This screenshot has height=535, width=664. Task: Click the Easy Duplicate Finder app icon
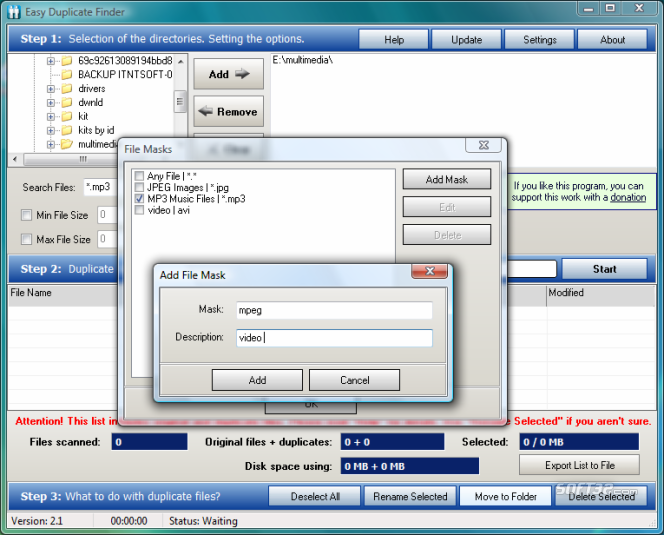[x=14, y=12]
